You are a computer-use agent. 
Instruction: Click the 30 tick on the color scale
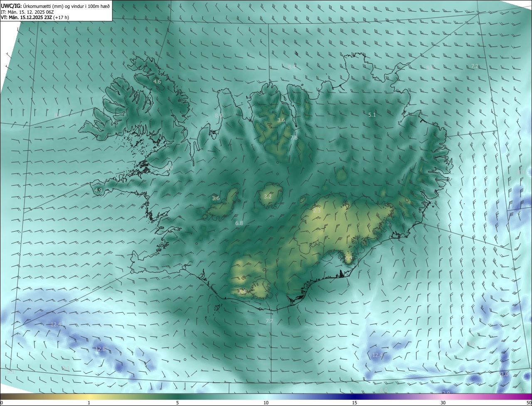coord(443,403)
